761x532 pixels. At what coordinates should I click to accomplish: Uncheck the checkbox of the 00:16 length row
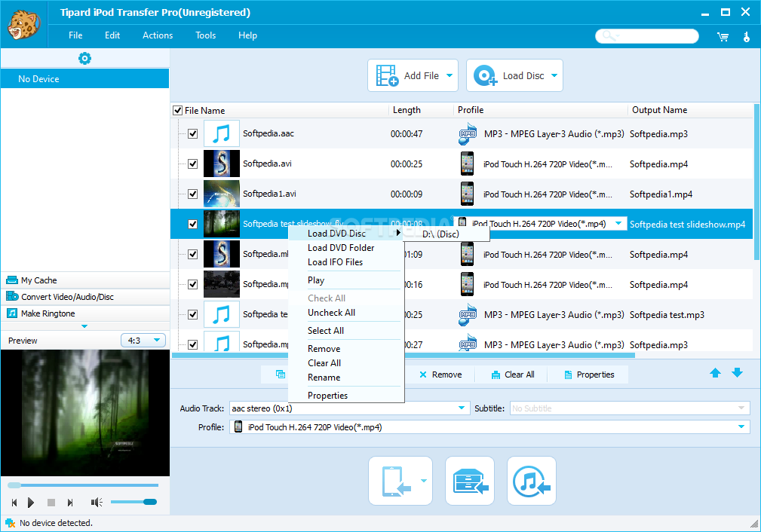click(x=192, y=284)
